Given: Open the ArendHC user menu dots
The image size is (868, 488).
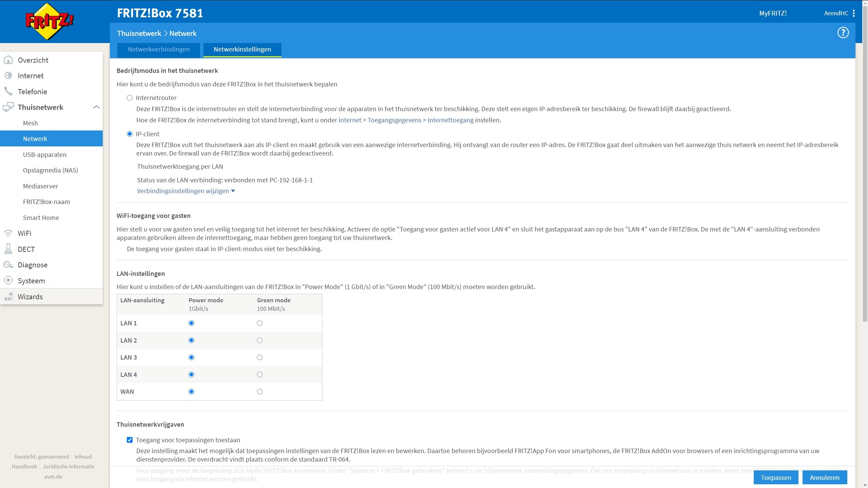Looking at the screenshot, I should (853, 13).
